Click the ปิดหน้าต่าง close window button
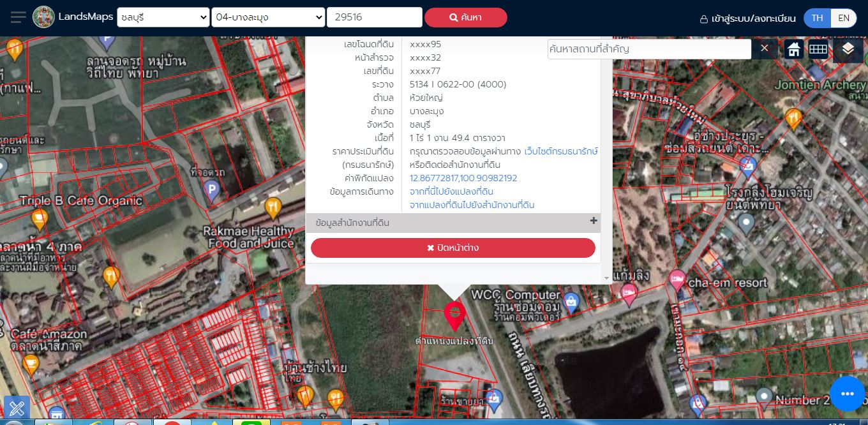 [453, 248]
